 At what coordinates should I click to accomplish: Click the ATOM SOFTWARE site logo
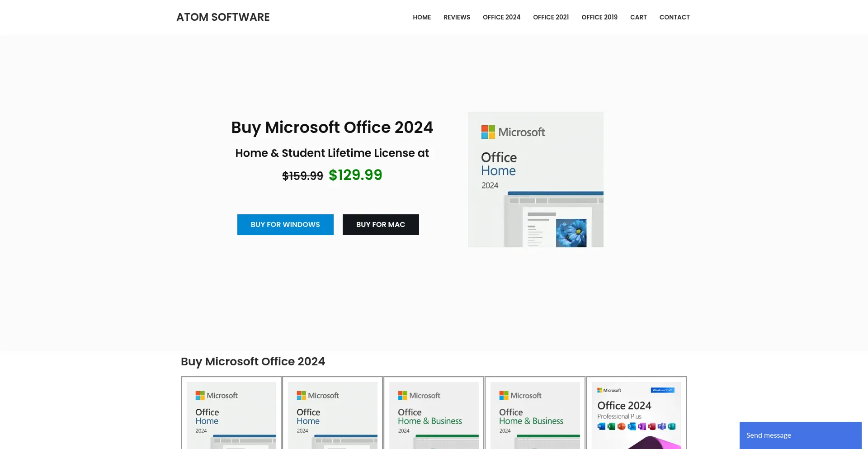(223, 17)
